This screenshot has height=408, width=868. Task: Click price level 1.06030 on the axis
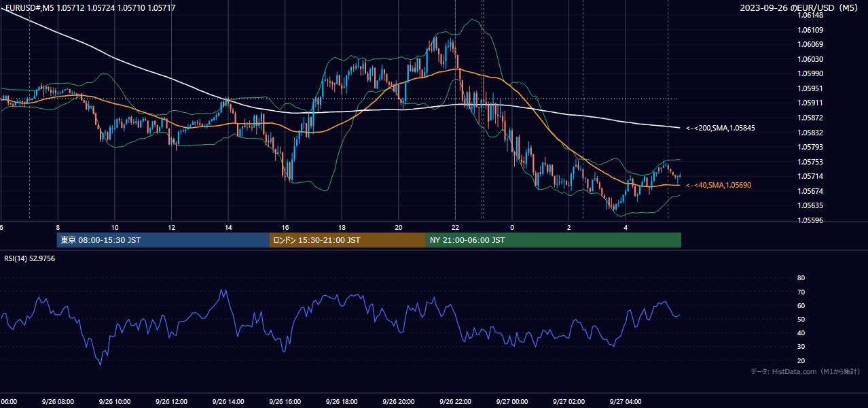[x=810, y=59]
